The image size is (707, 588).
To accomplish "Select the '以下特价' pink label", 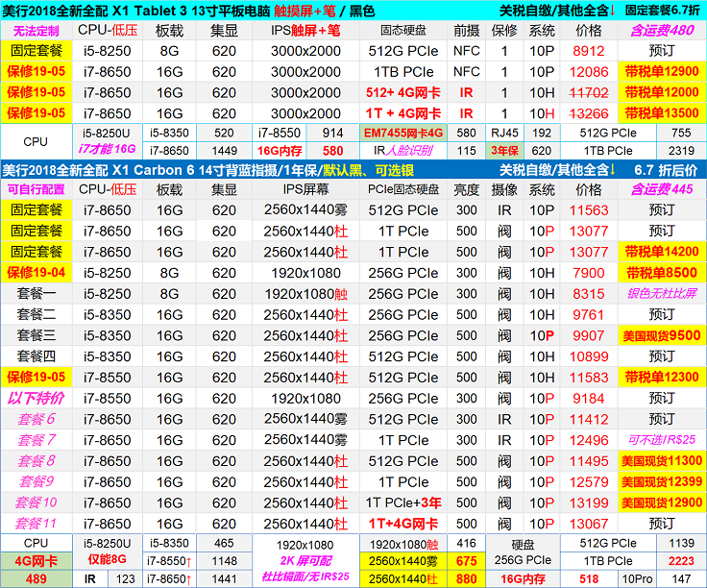I will (x=37, y=398).
